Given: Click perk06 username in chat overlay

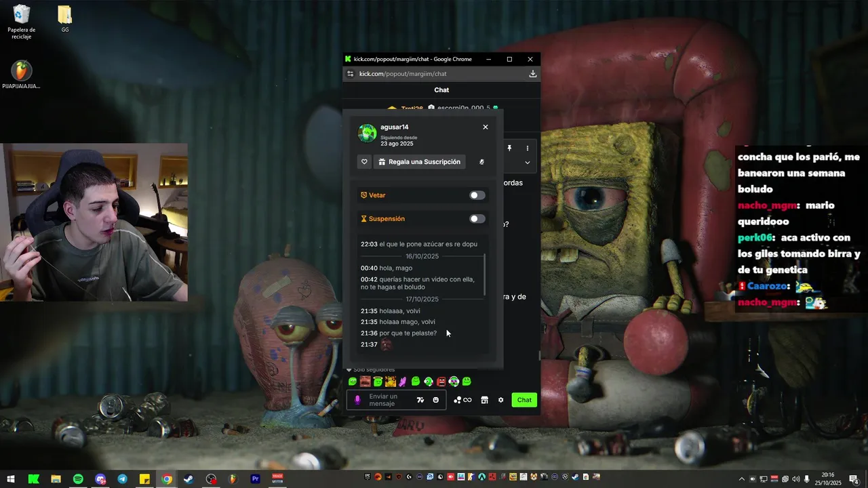Looking at the screenshot, I should point(756,238).
